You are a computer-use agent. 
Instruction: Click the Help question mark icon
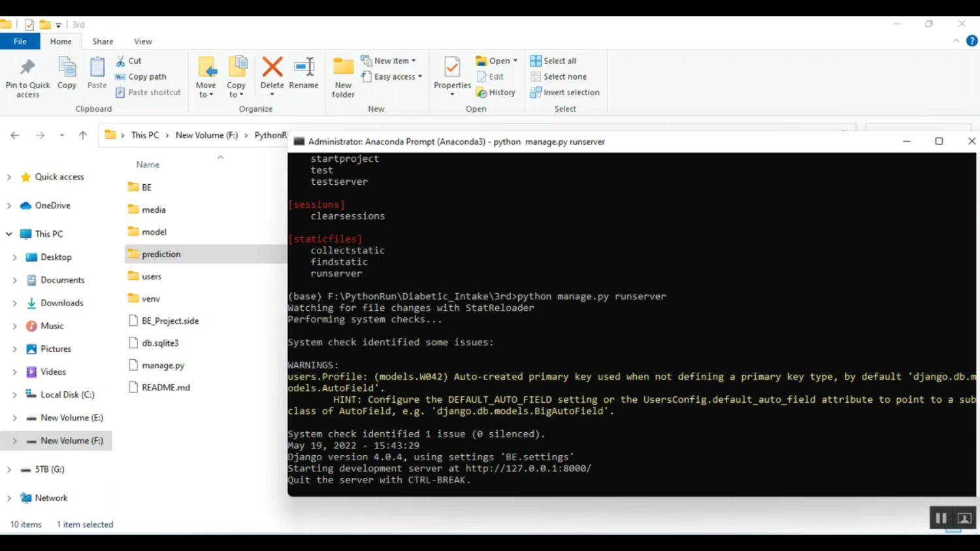click(x=972, y=41)
